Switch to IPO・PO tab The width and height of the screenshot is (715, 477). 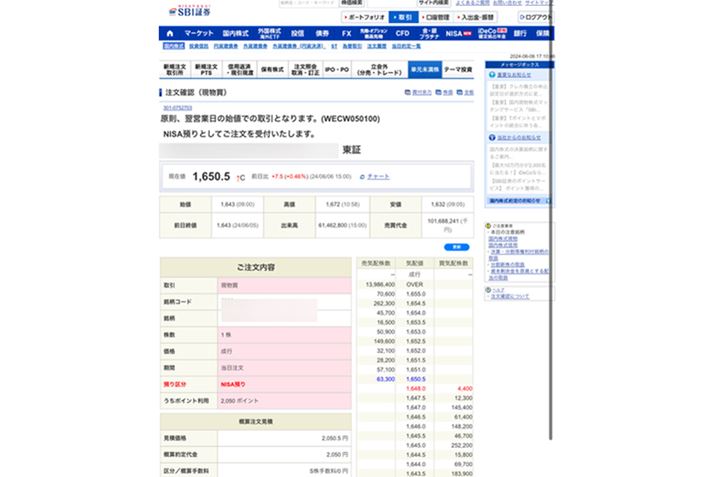coord(338,70)
